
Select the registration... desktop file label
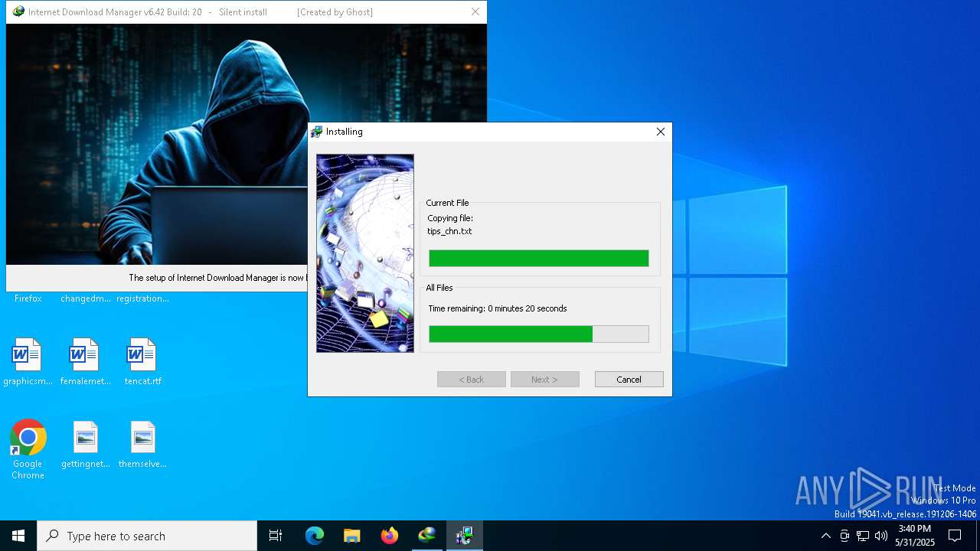pyautogui.click(x=142, y=298)
